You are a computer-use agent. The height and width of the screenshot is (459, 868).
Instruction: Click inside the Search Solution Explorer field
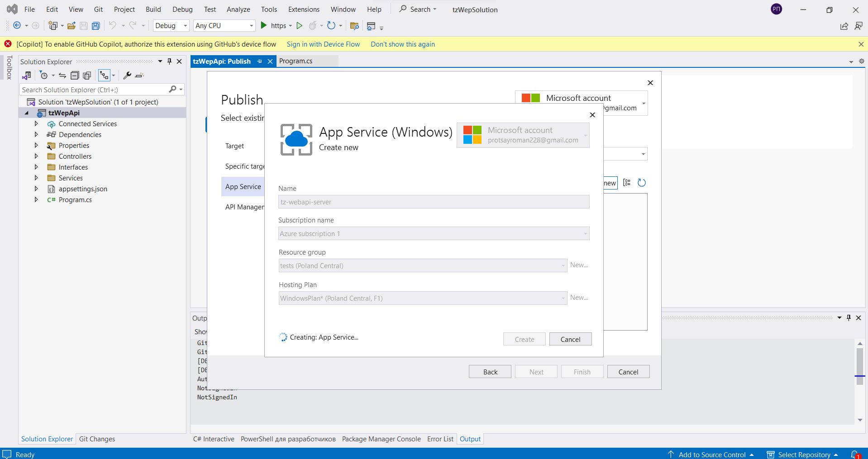91,90
